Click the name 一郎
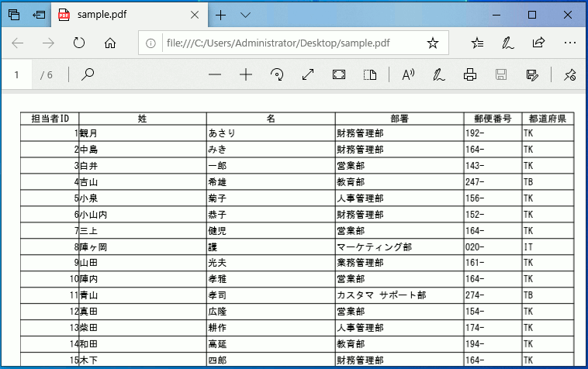The image size is (588, 369). click(x=217, y=166)
